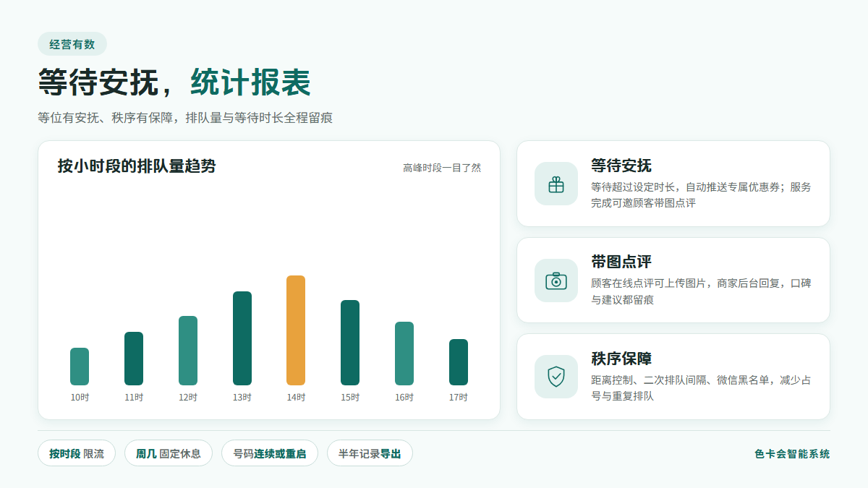Click the 号码连续或重启 pill

[270, 453]
